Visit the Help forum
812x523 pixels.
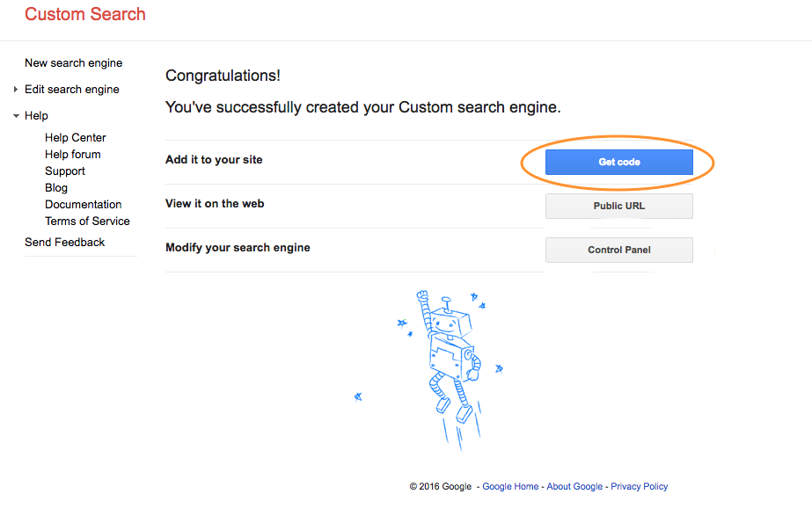point(72,154)
